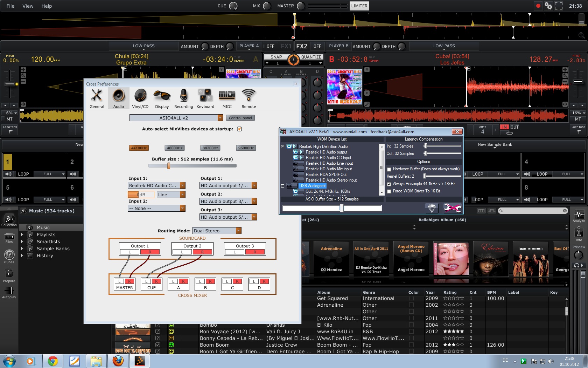588x368 pixels.
Task: Expand Playlists tree item
Action: [22, 234]
